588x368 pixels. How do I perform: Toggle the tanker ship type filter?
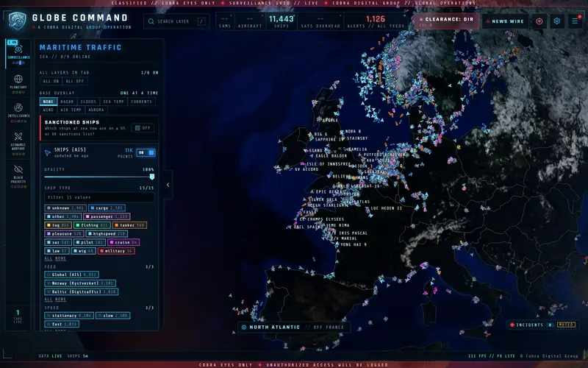click(129, 225)
